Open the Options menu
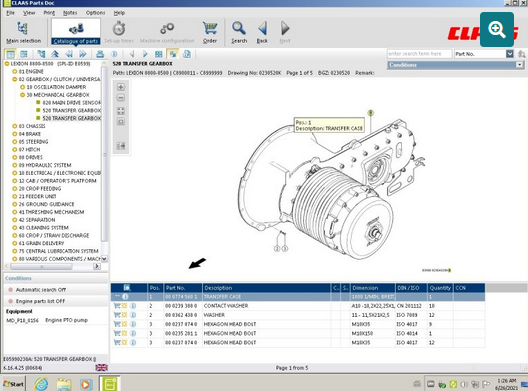528x391 pixels. pos(95,13)
